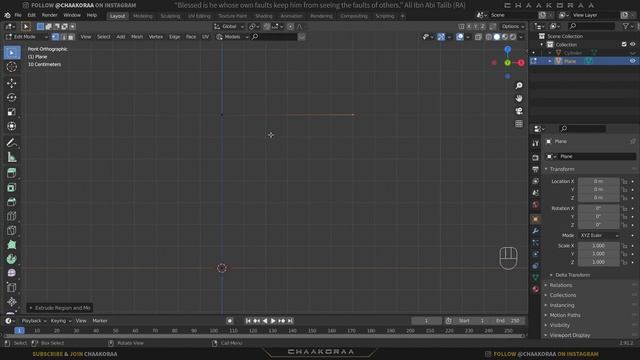Click the outliner search field
Viewport: 640px width, 360px height.
pyautogui.click(x=591, y=26)
